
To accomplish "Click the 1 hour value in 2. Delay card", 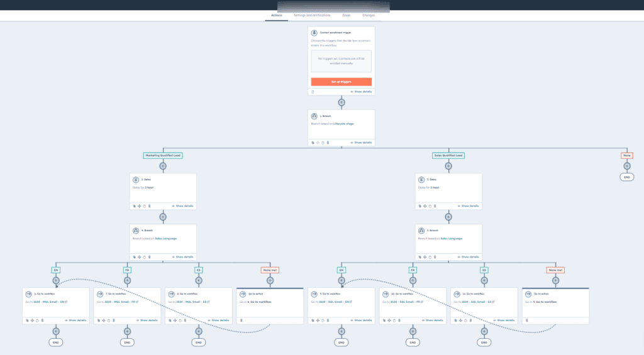I will tap(149, 188).
